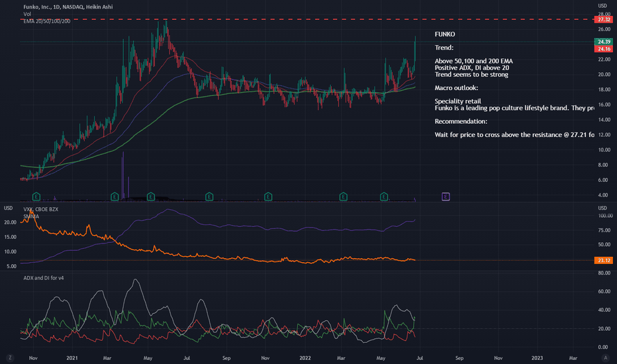The width and height of the screenshot is (617, 364).
Task: Click the ADX and DI for v4 label
Action: point(43,278)
